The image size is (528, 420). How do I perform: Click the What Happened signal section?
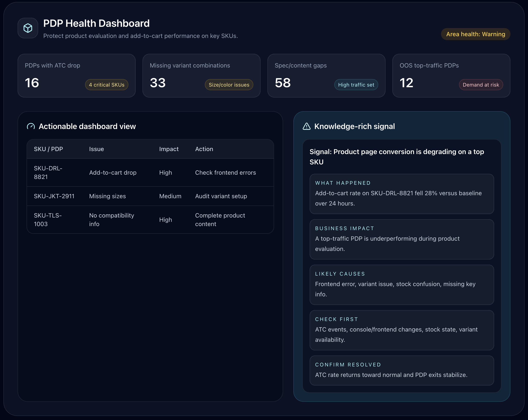pyautogui.click(x=401, y=194)
